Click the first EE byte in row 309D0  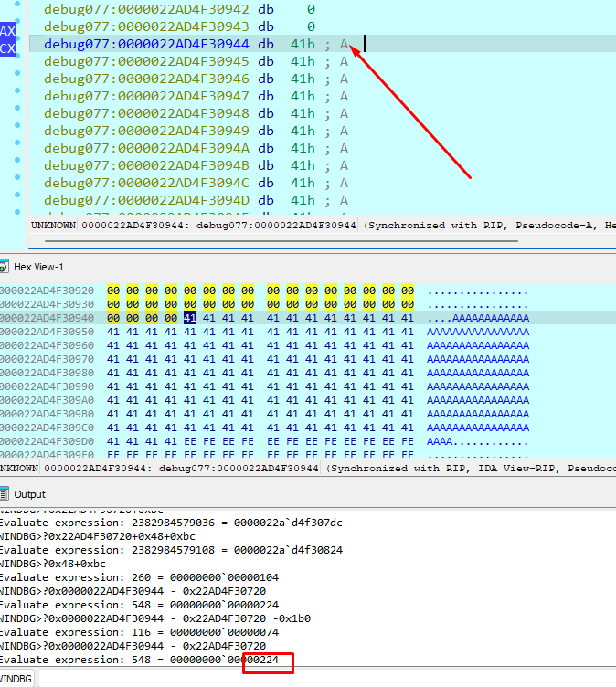[x=190, y=440]
